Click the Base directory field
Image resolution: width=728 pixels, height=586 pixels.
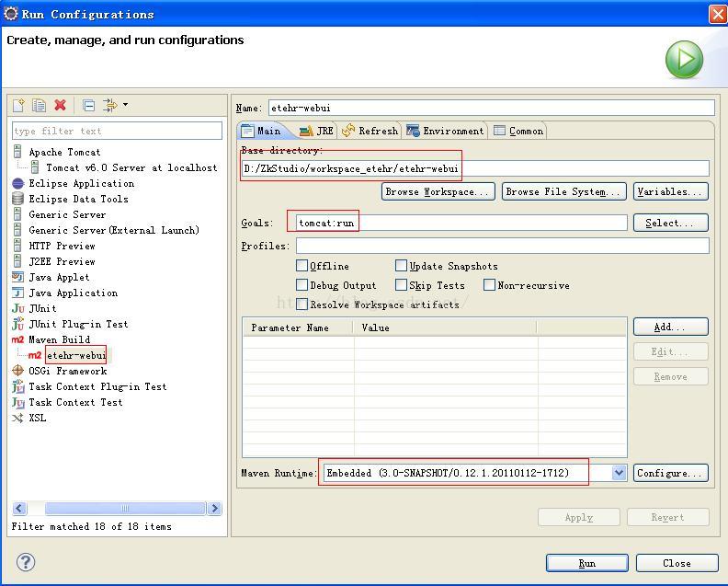point(475,168)
